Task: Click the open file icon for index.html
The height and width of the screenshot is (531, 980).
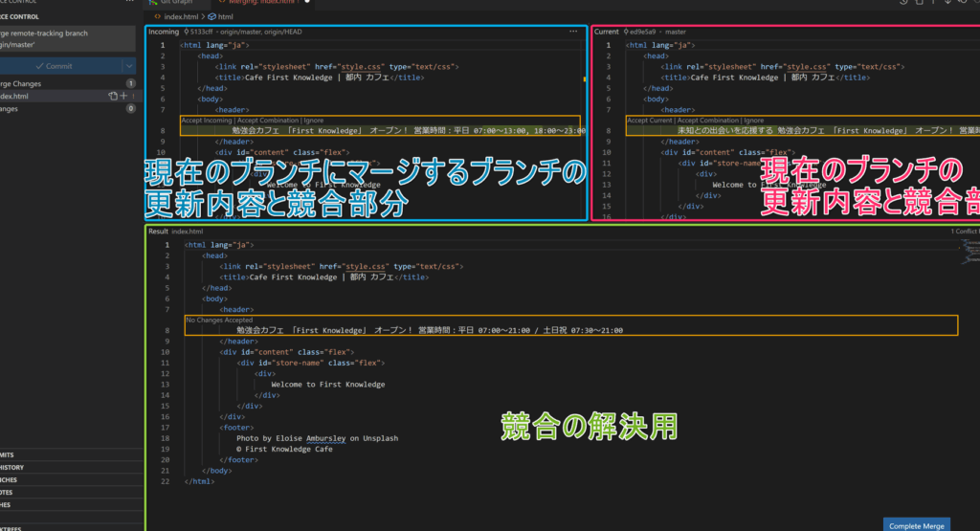Action: tap(113, 97)
